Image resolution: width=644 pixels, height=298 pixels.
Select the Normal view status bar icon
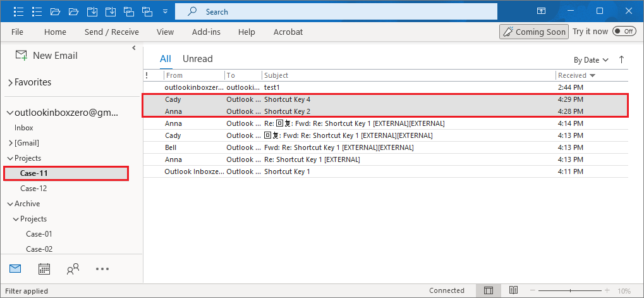pyautogui.click(x=488, y=290)
